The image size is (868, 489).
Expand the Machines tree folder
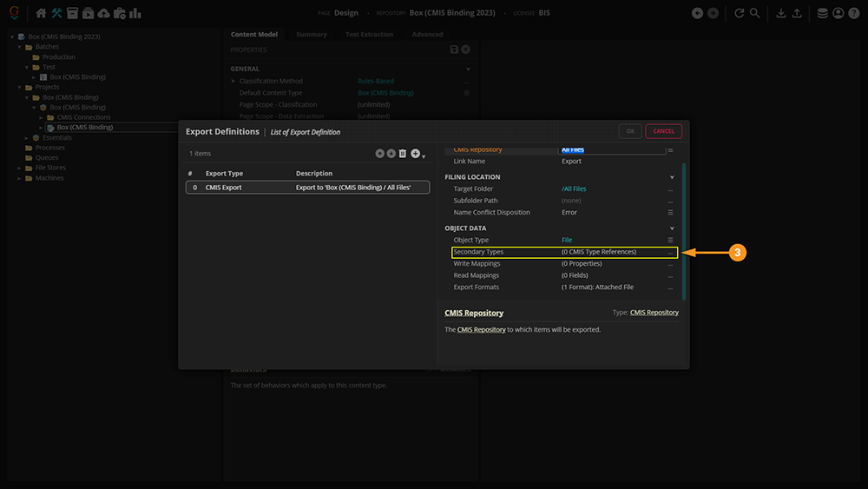[x=19, y=178]
